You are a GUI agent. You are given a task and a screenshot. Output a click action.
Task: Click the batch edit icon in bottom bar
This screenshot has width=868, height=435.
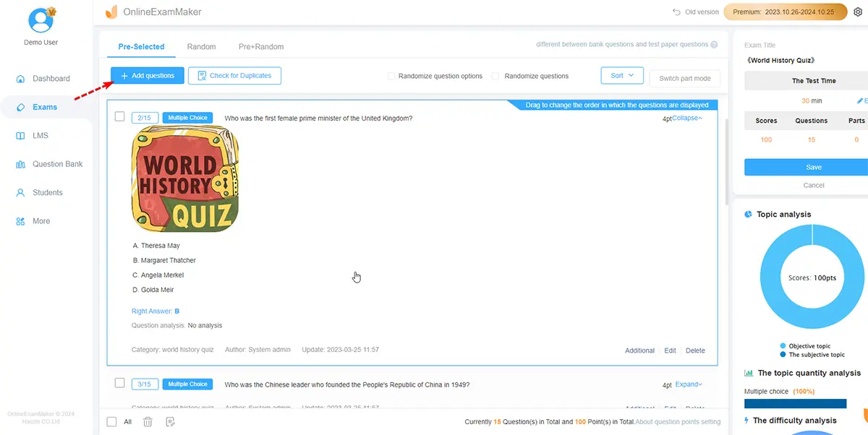point(170,421)
